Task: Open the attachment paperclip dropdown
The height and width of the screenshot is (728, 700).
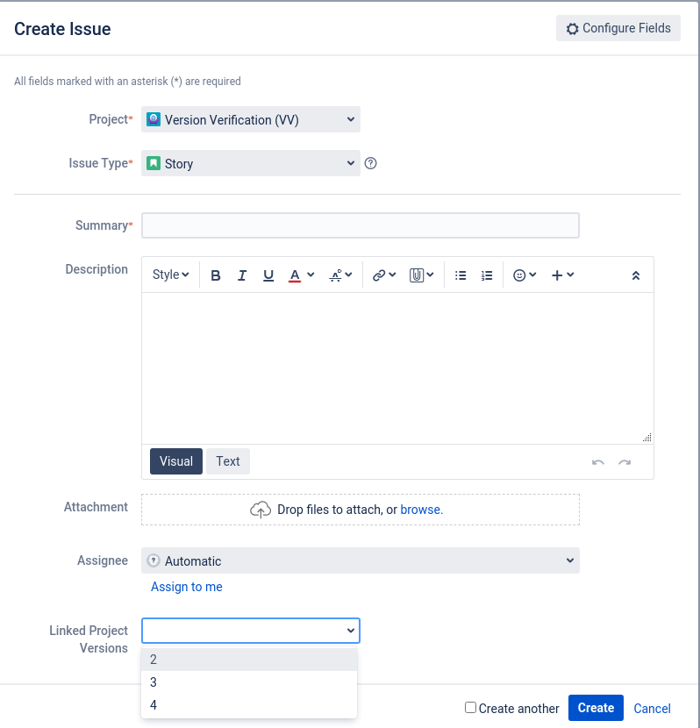Action: 421,275
